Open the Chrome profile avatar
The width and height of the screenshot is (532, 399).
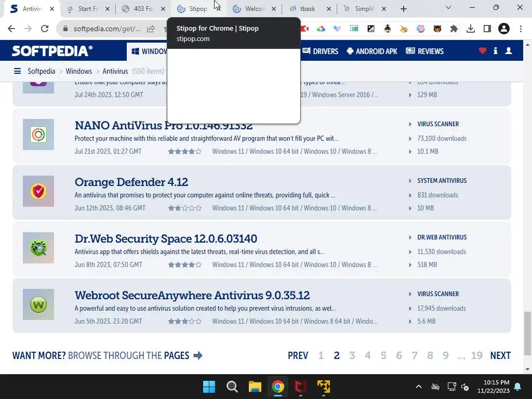(x=504, y=29)
